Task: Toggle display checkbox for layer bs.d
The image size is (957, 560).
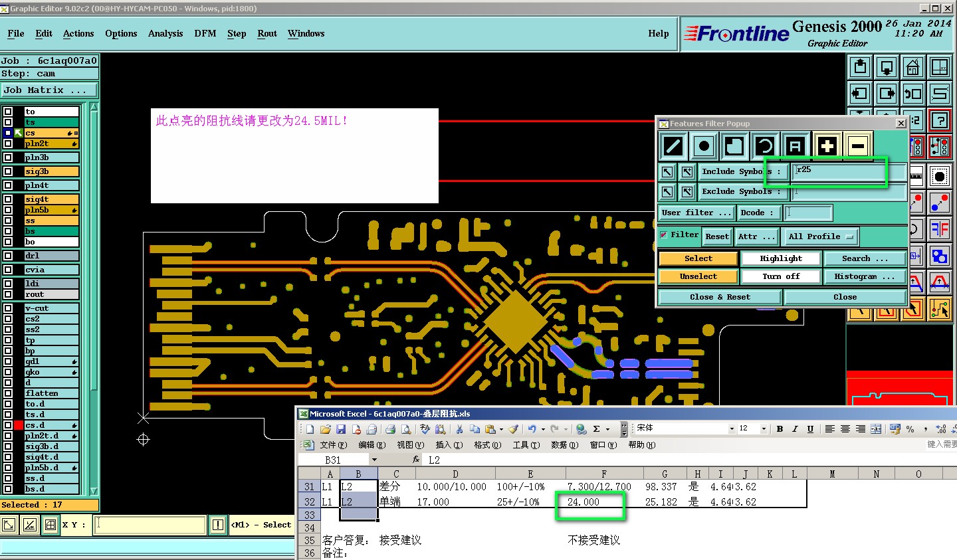Action: pos(8,489)
